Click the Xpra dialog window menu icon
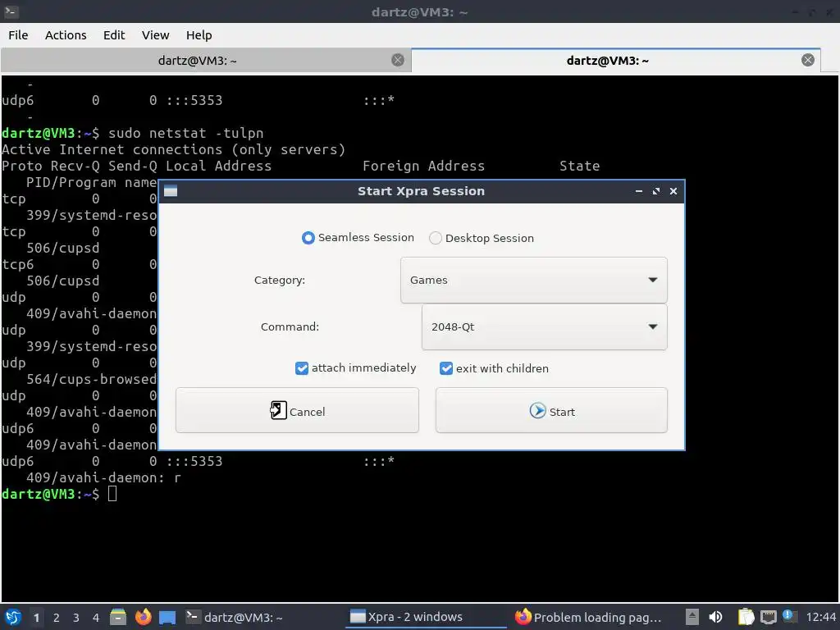The width and height of the screenshot is (840, 630). (x=171, y=191)
